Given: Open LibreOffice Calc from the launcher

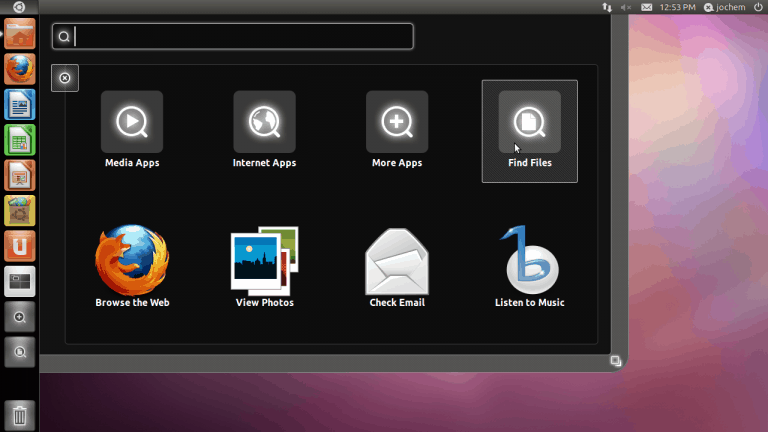Looking at the screenshot, I should [20, 140].
